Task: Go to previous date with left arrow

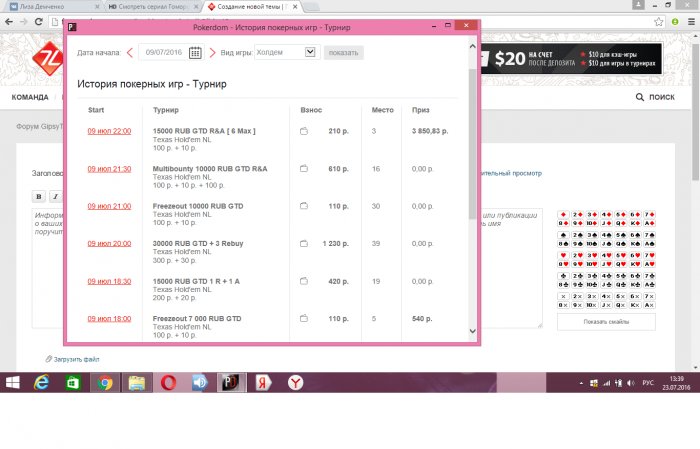Action: point(130,53)
